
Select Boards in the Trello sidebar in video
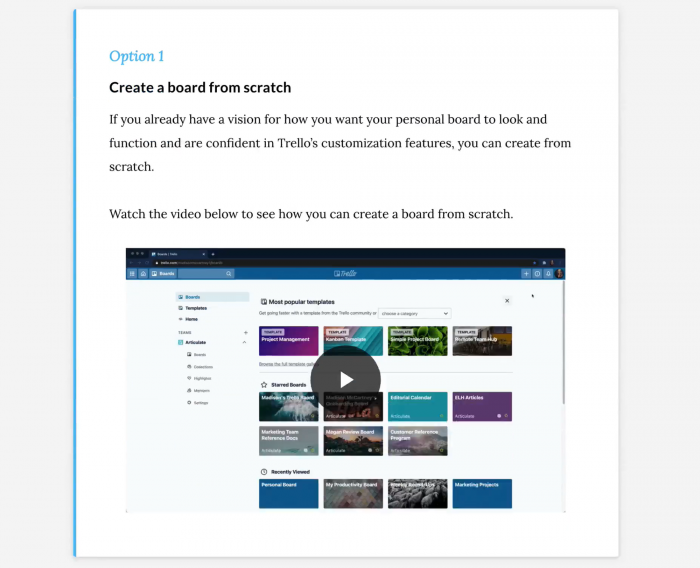click(212, 297)
